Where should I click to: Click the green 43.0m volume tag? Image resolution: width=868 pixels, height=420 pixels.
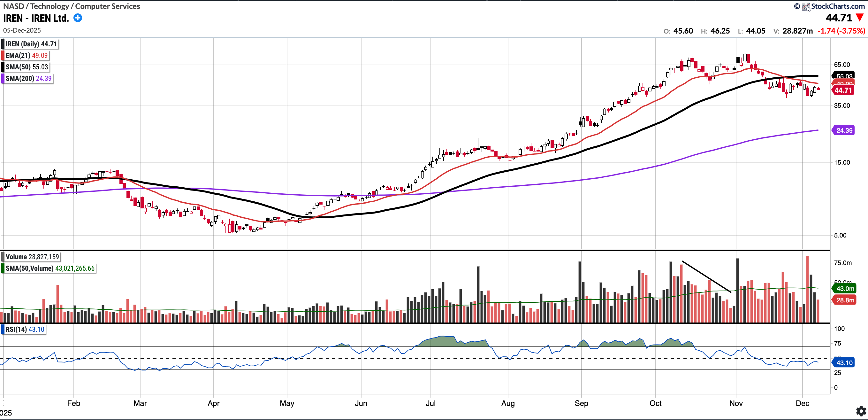coord(845,288)
